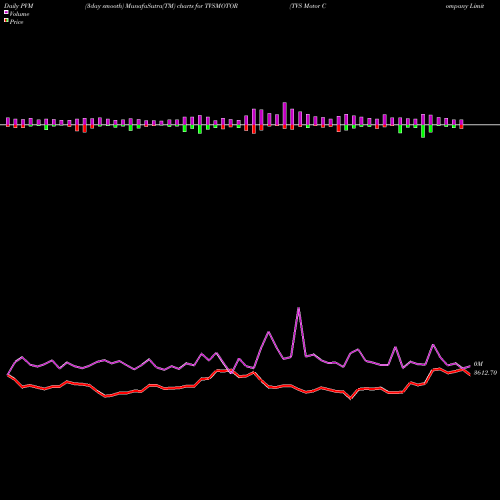Screen dimensions: 500x500
Task: Select the Volume legend label
Action: [x=19, y=14]
